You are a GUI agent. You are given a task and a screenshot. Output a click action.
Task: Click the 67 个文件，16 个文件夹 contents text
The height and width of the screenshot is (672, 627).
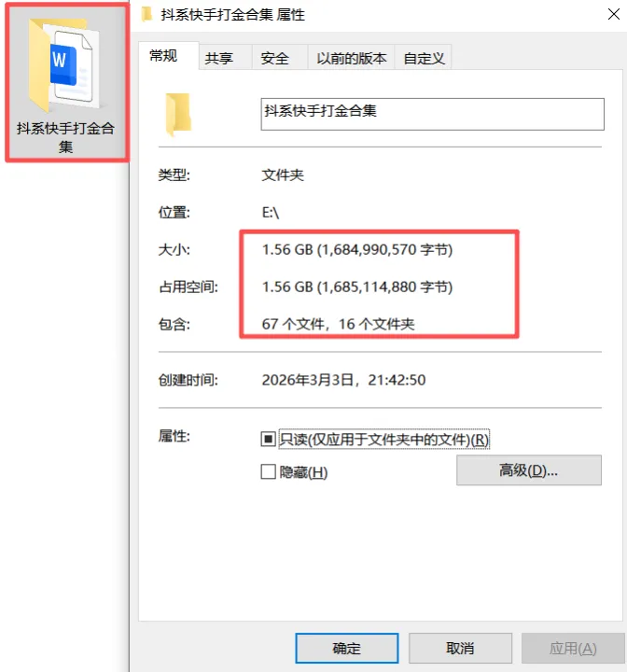[x=338, y=324]
